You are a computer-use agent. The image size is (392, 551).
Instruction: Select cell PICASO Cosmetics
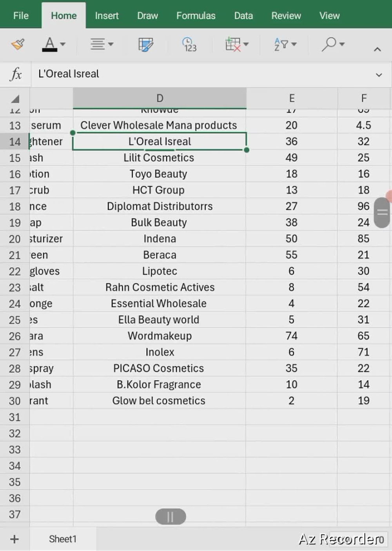[x=159, y=369]
